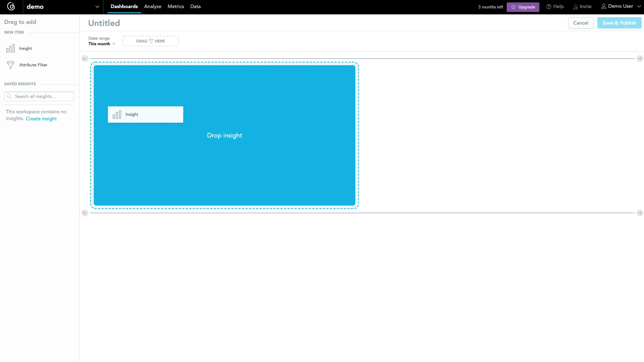Viewport: 644px width, 362px height.
Task: Switch to the Dashboards tab
Action: coord(124,7)
